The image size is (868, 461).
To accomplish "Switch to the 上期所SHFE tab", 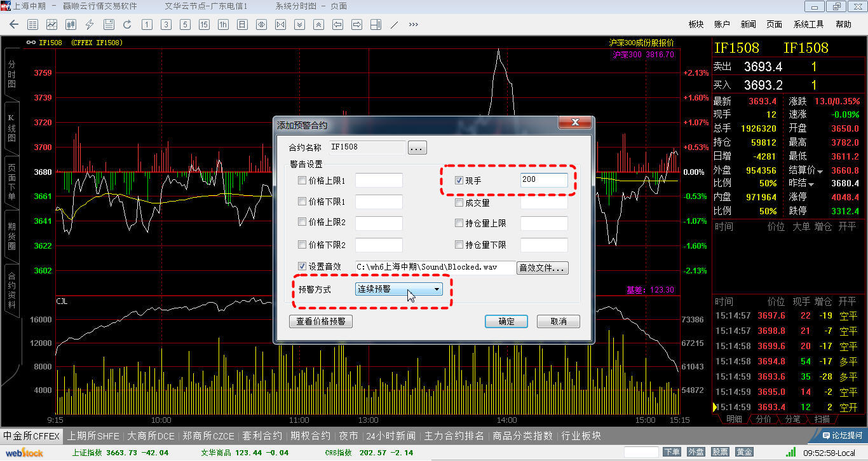I will coord(93,436).
